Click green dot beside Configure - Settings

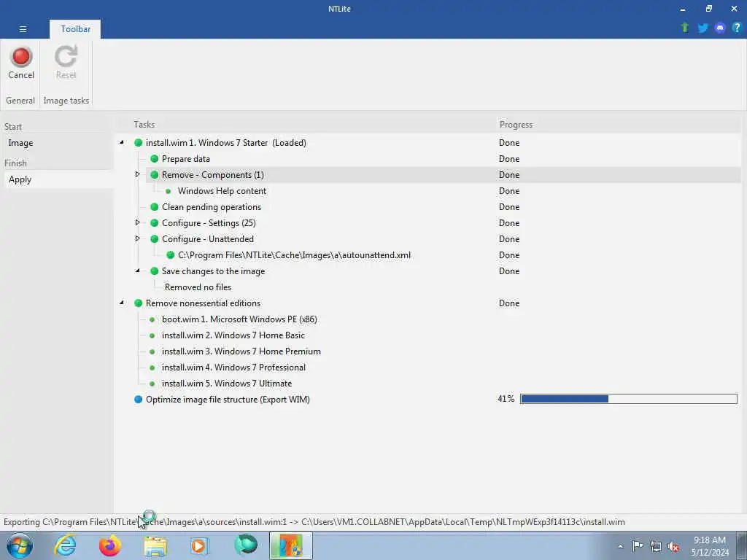[155, 223]
